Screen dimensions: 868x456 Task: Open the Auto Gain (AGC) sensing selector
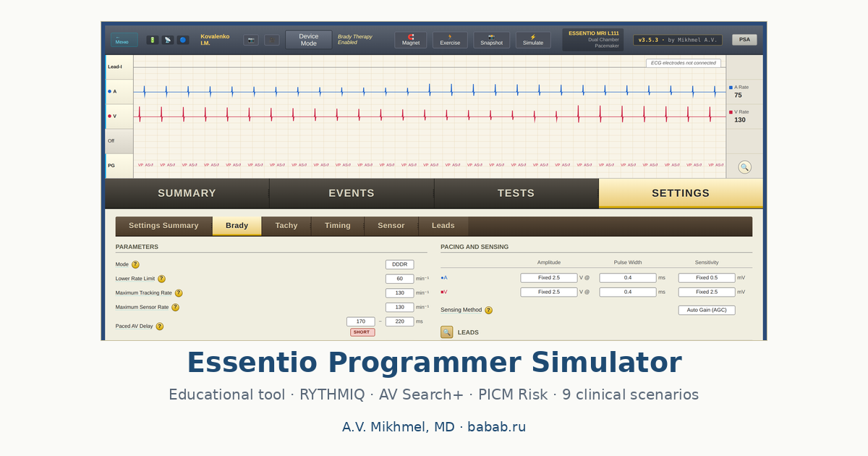(707, 310)
